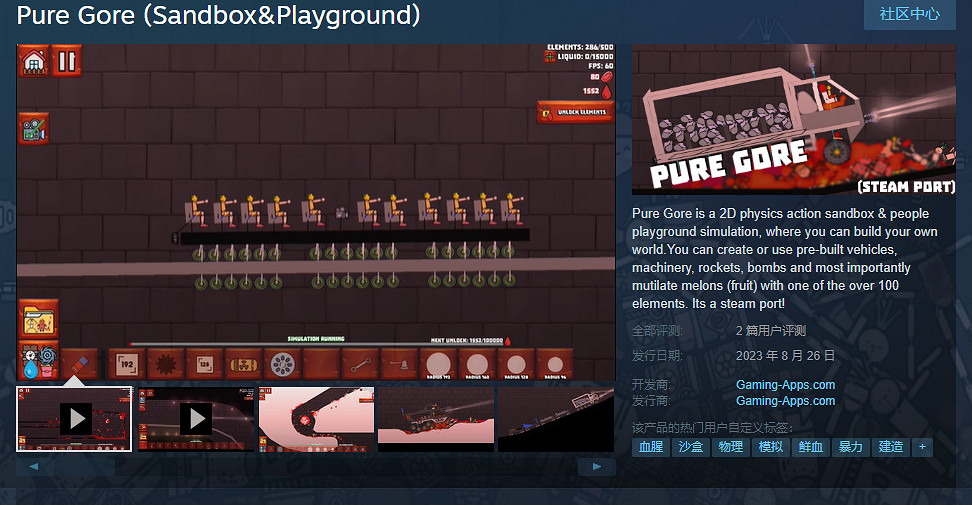Click the in-game home icon

tap(33, 61)
